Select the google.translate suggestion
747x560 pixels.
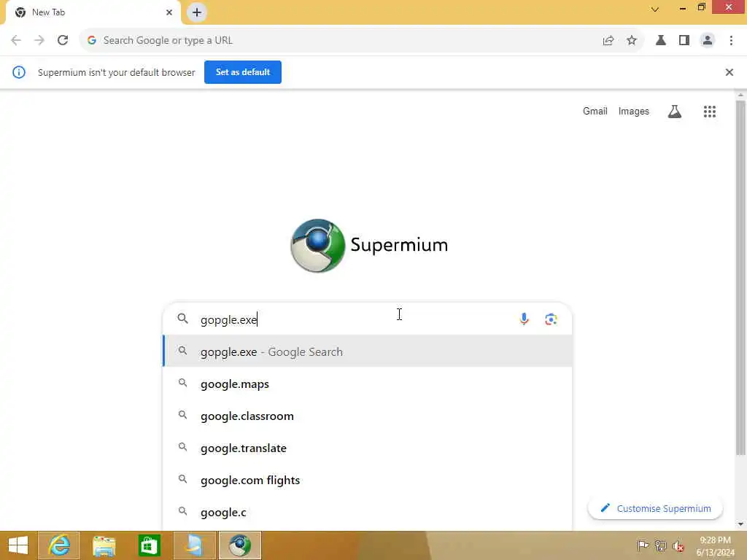(368, 448)
